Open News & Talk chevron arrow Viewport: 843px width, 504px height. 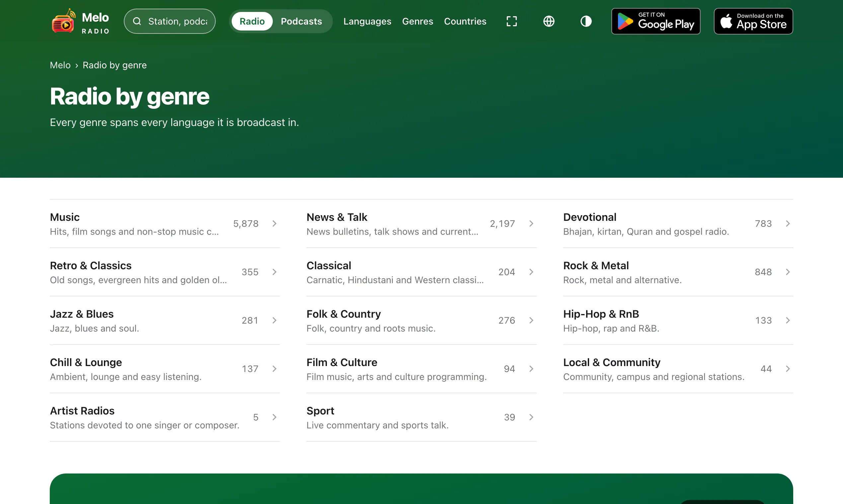pos(531,223)
